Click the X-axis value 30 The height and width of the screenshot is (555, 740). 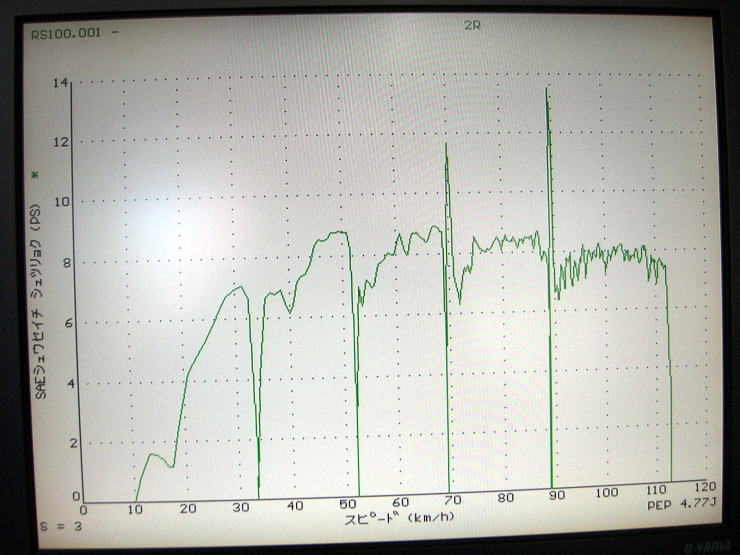point(241,507)
